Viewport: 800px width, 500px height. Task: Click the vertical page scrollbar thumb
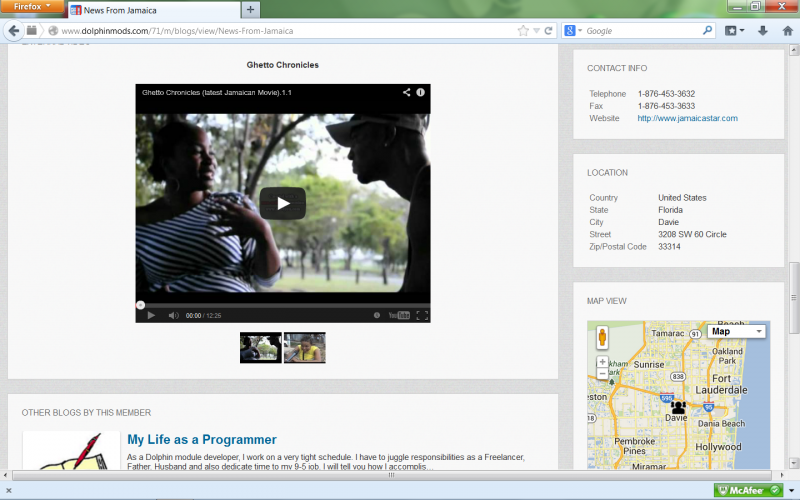(794, 297)
